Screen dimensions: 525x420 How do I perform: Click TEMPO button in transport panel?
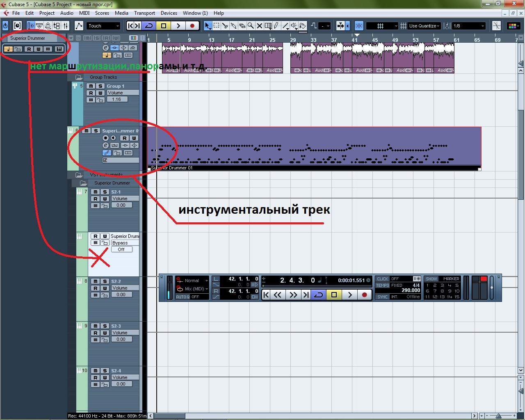382,285
